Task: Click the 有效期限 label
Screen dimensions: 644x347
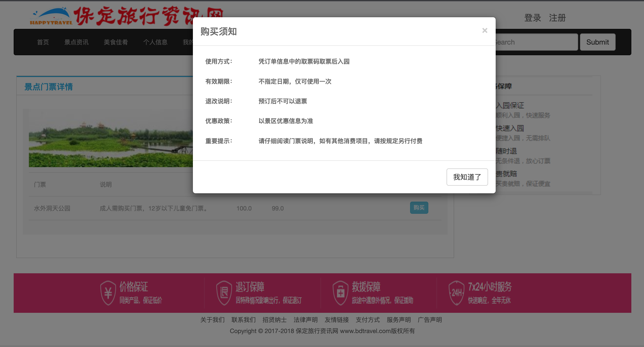Action: click(x=219, y=81)
